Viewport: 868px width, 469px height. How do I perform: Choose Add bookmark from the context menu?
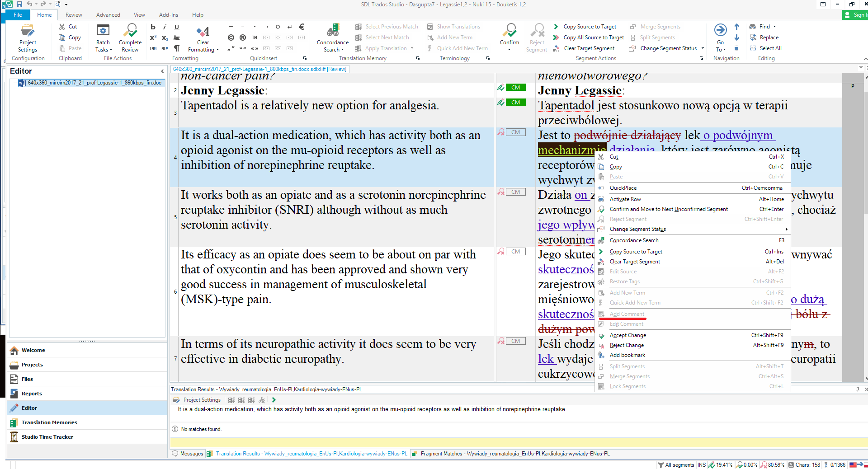[693, 355]
